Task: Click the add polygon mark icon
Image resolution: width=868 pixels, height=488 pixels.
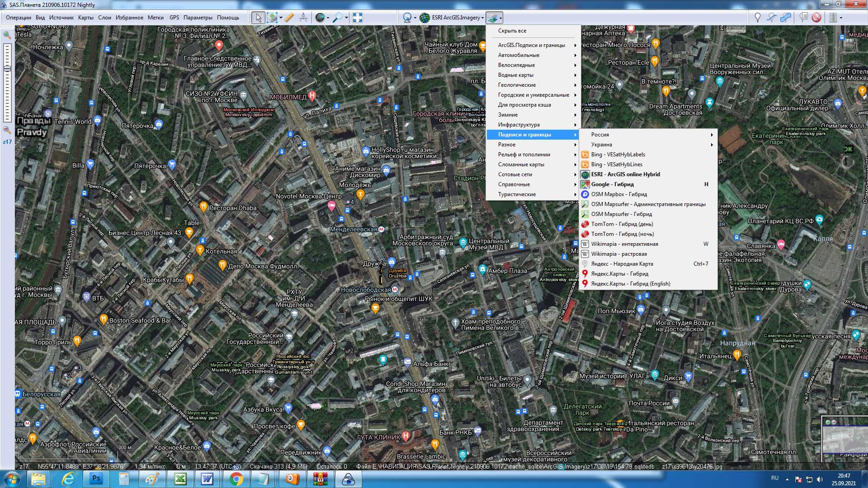Action: pyautogui.click(x=786, y=18)
